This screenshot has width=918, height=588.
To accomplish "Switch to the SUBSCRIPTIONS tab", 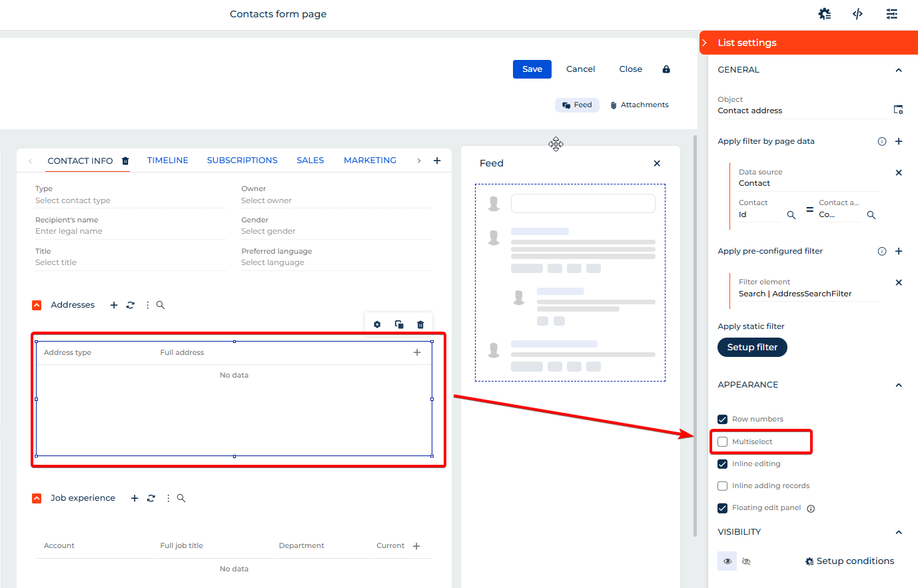I will tap(242, 160).
